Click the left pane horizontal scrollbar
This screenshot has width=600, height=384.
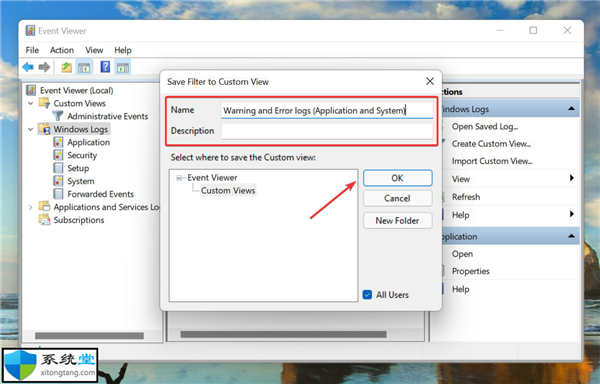tap(89, 336)
